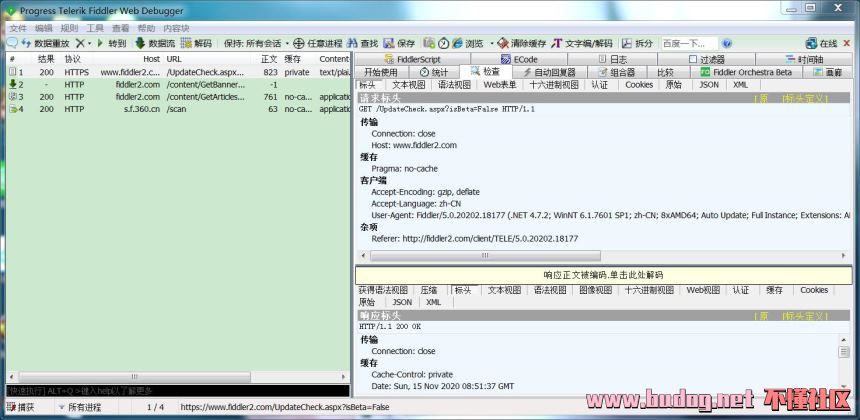Click the 数据重放 (Replay) toolbar icon
The image size is (860, 420).
27,44
